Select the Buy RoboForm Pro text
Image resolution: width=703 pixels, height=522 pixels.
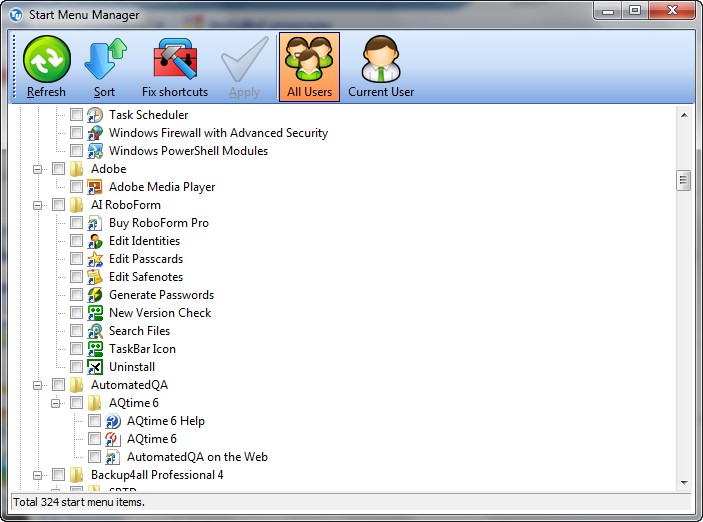click(159, 223)
